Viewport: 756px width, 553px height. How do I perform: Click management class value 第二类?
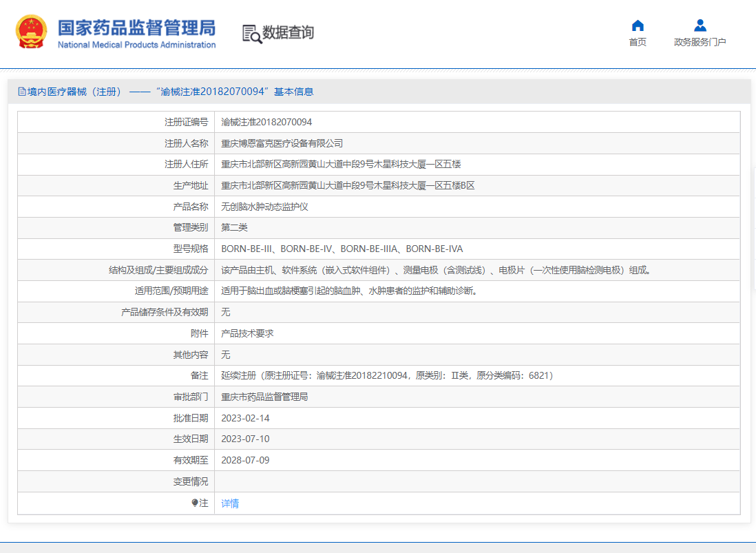[x=234, y=227]
